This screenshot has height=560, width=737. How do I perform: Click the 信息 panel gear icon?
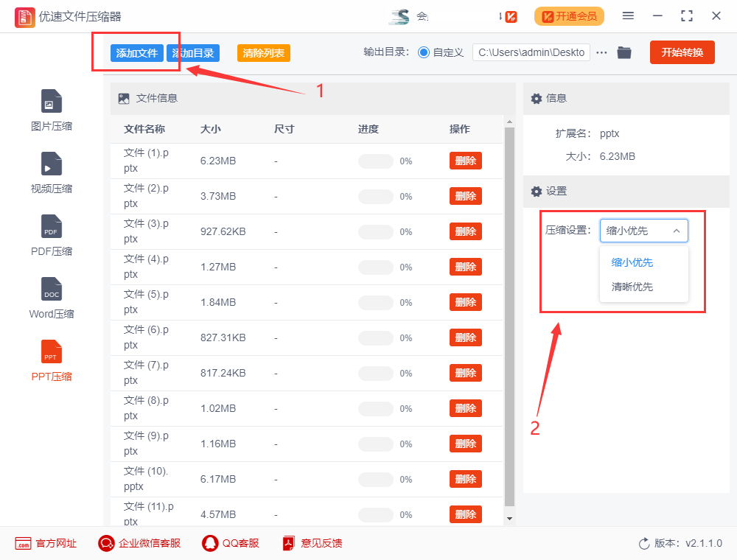pyautogui.click(x=537, y=99)
